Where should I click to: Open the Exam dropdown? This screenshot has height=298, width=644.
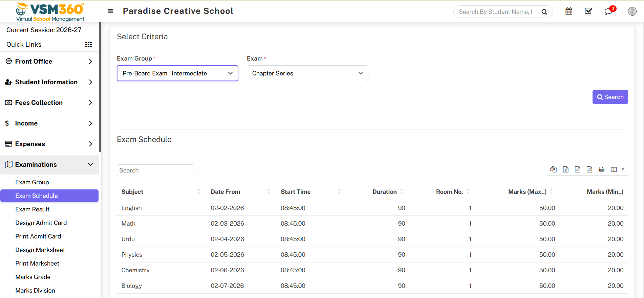coord(307,73)
